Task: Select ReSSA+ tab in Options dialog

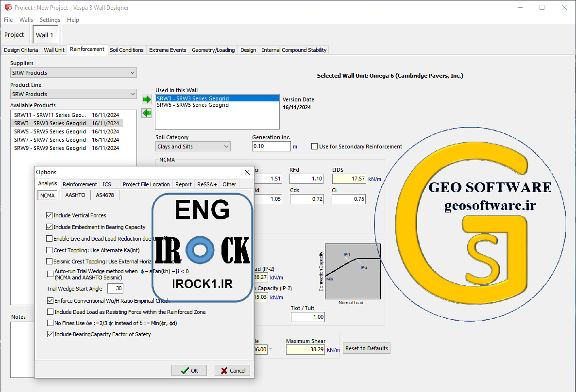Action: coord(207,184)
